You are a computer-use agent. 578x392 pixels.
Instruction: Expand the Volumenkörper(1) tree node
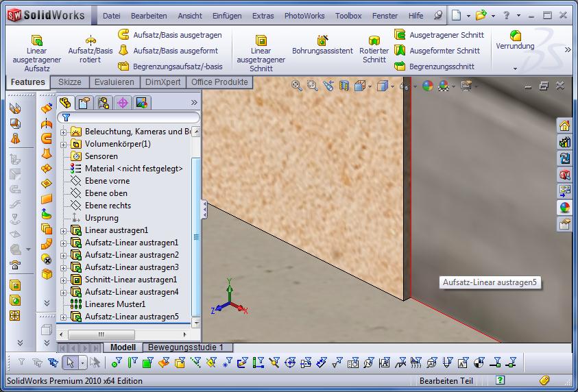64,145
